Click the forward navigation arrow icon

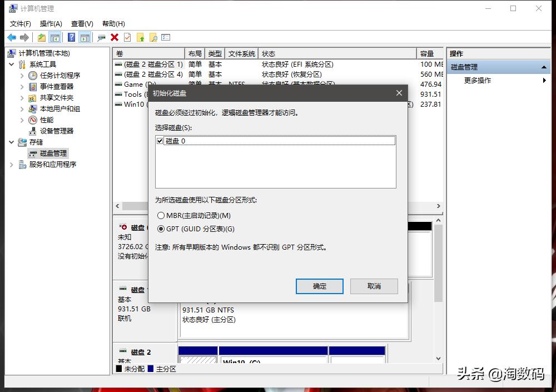coord(24,37)
